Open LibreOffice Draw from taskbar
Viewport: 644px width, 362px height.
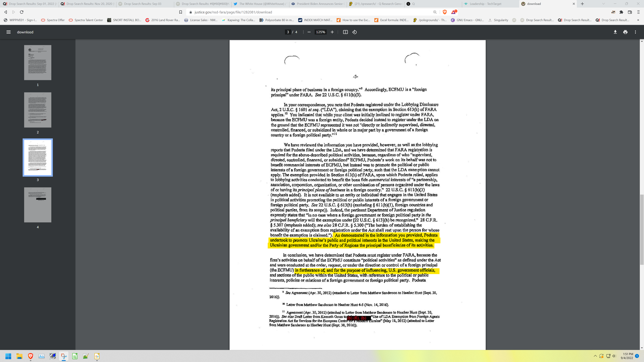(x=97, y=356)
